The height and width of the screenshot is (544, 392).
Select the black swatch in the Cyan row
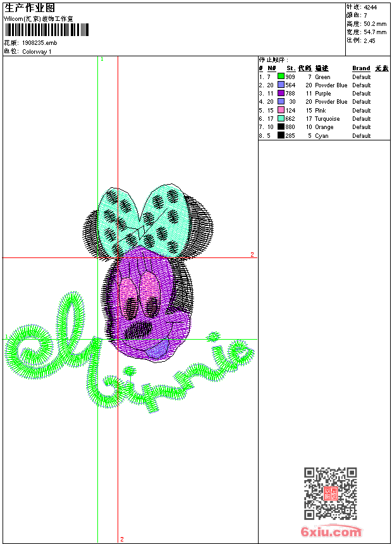point(281,135)
